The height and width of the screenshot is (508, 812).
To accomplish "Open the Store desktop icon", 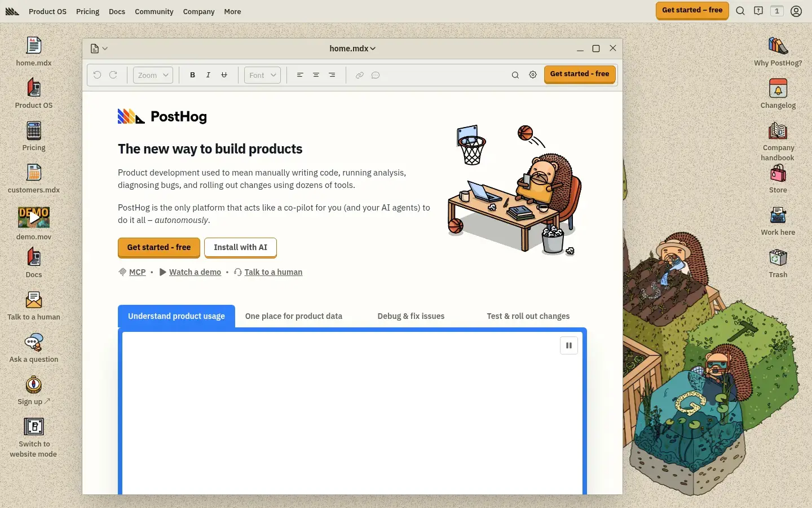I will [x=778, y=173].
